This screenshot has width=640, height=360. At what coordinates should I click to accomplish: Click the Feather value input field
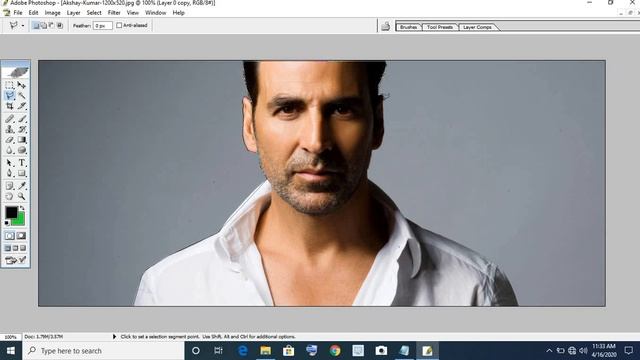click(x=102, y=26)
